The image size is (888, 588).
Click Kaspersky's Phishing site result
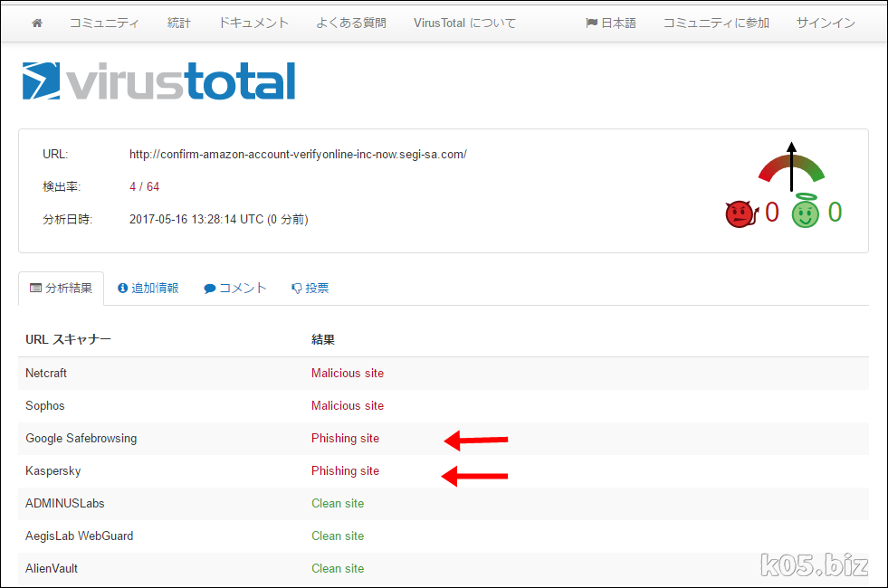(x=346, y=471)
